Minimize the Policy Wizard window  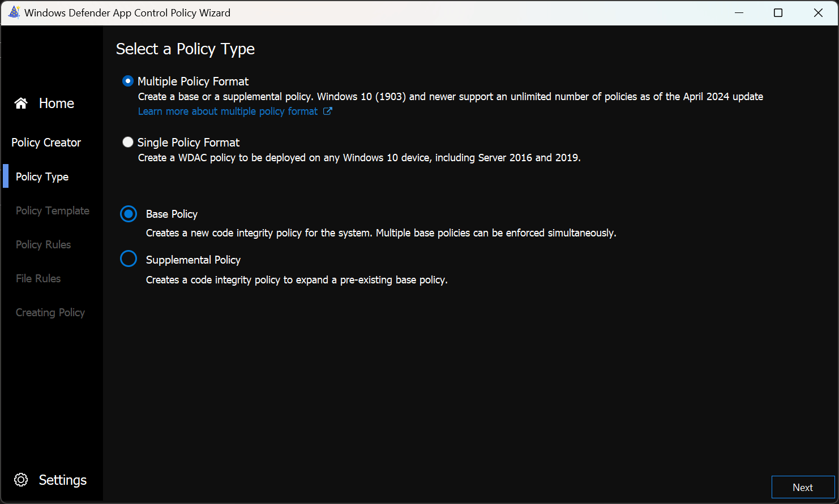point(739,12)
